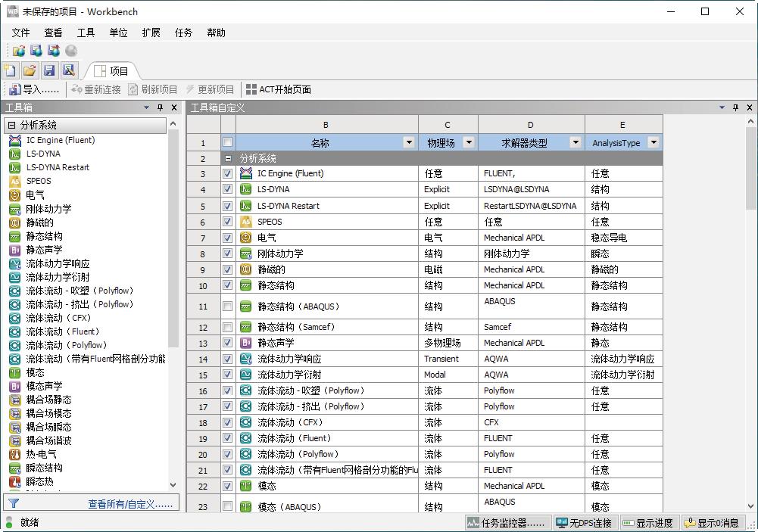Click the Save As icon next to Save
This screenshot has height=532, width=758.
coord(69,70)
